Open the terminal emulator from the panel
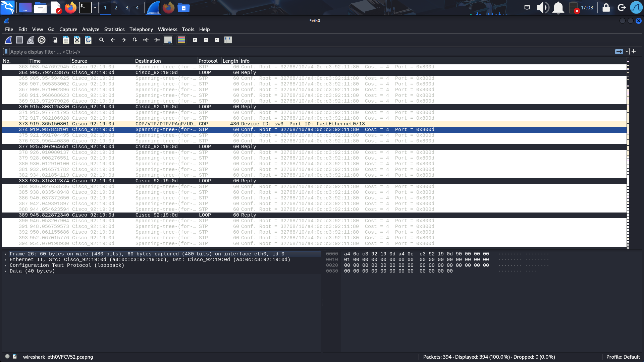 point(85,7)
